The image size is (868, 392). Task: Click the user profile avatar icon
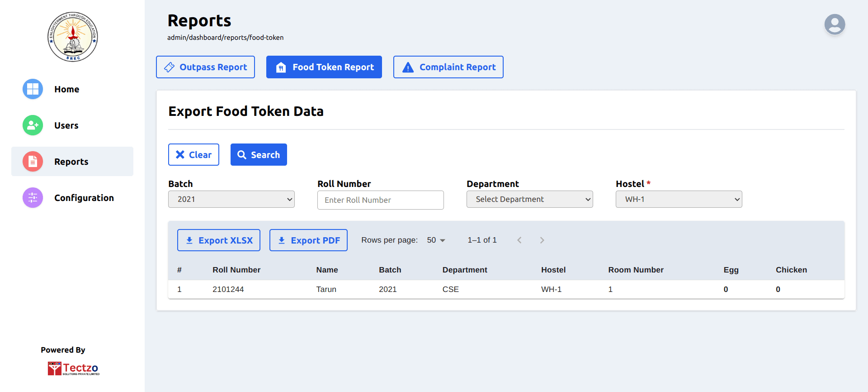(x=835, y=24)
